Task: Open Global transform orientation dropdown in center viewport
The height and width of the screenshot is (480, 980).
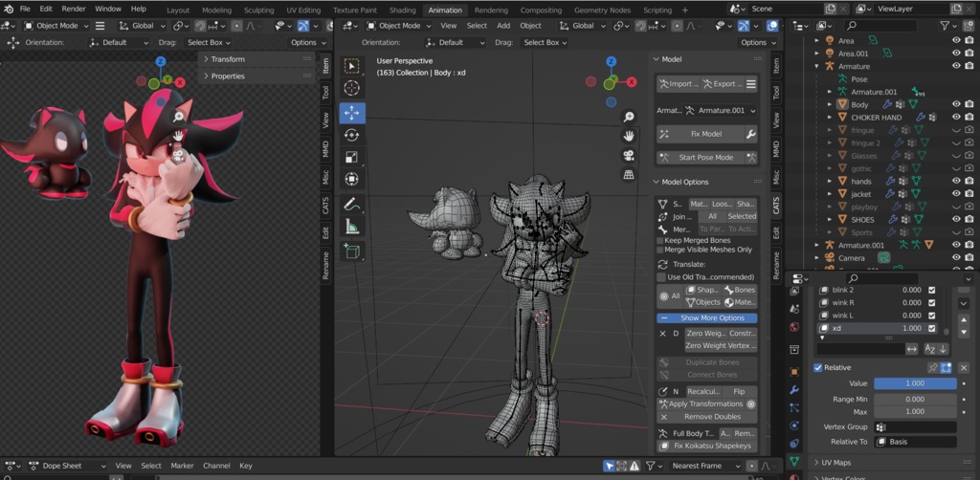Action: point(581,26)
